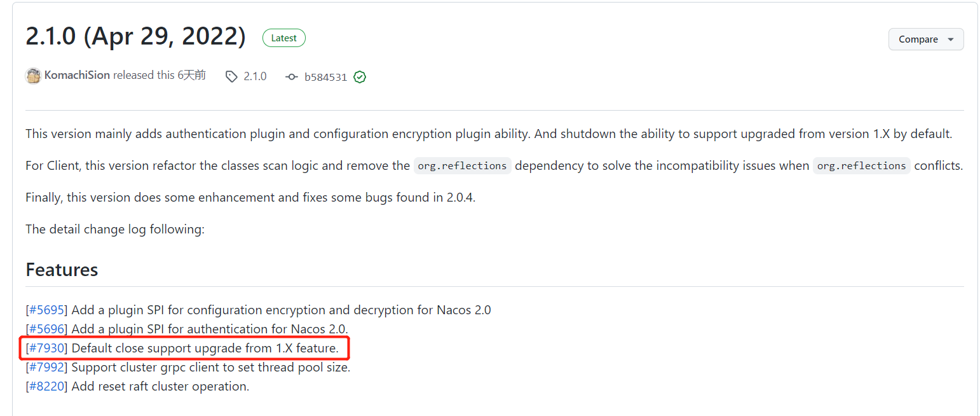Click the tag icon next to 2.1.0
The height and width of the screenshot is (416, 980).
click(231, 76)
